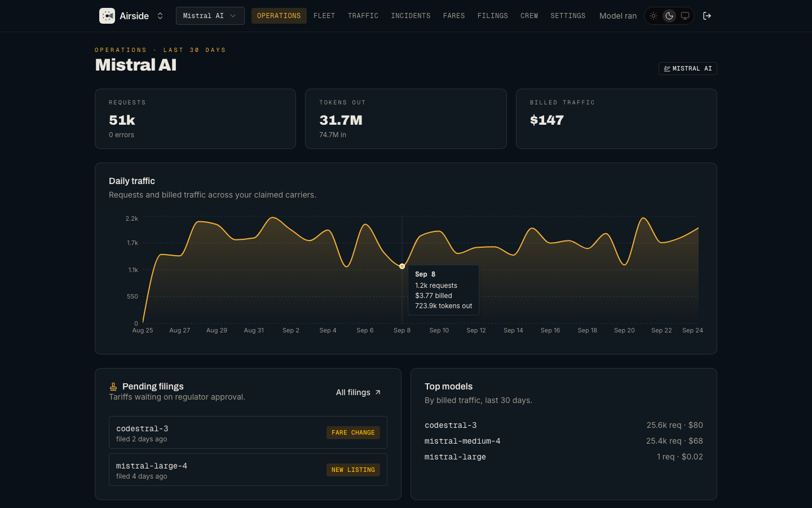This screenshot has width=812, height=508.
Task: Click 'filed 4 days ago' text
Action: point(142,476)
